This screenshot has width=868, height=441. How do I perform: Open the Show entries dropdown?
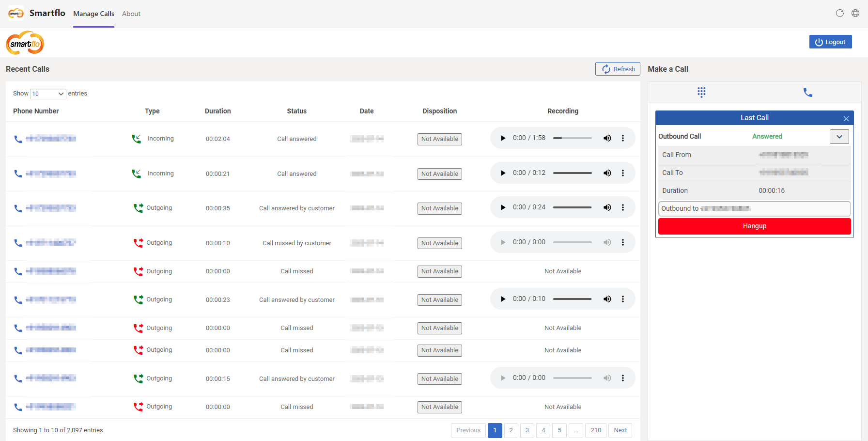48,94
